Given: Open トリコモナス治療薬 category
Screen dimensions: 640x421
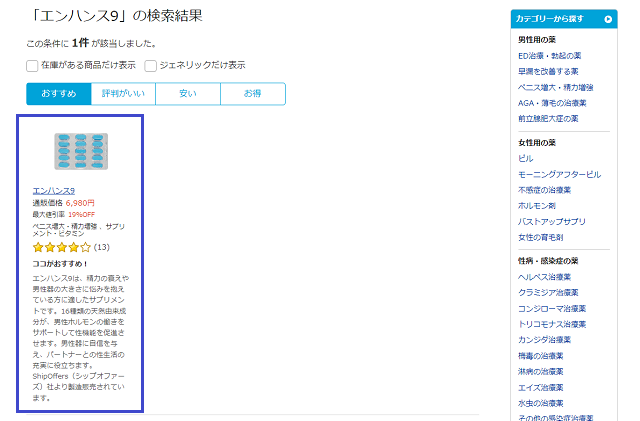Looking at the screenshot, I should [x=552, y=324].
